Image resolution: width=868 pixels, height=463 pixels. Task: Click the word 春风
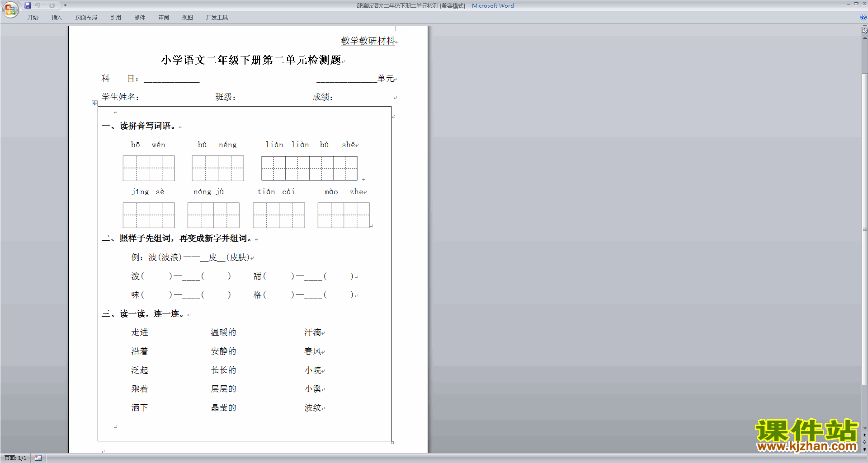click(313, 351)
